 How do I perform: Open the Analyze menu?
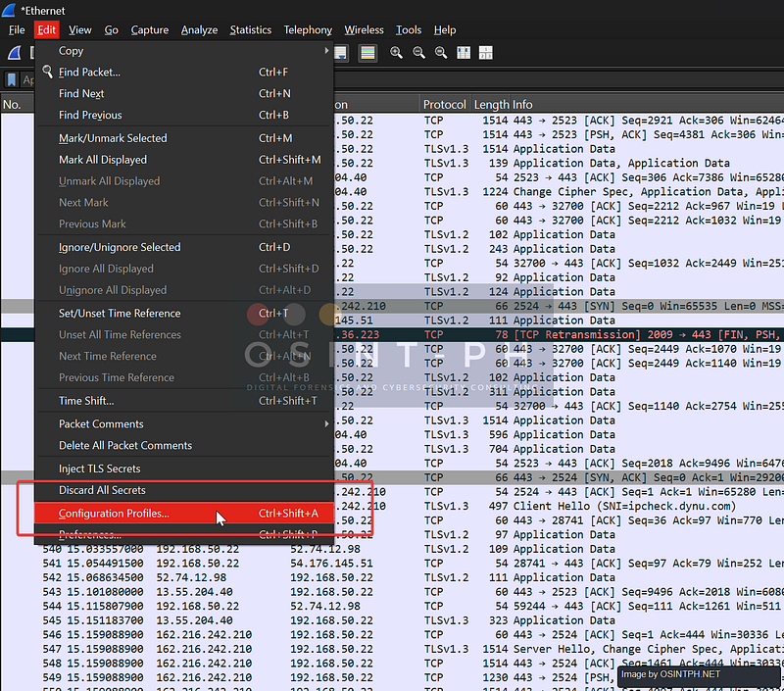pos(199,30)
